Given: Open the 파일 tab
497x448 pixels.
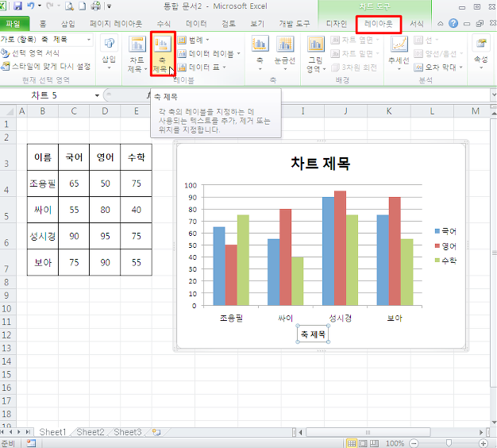Looking at the screenshot, I should (x=13, y=24).
